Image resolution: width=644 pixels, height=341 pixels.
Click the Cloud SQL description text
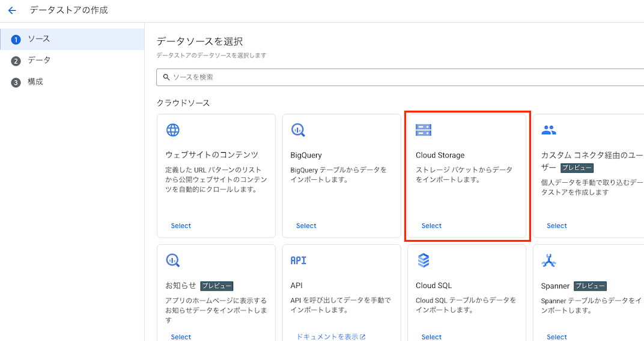(466, 305)
